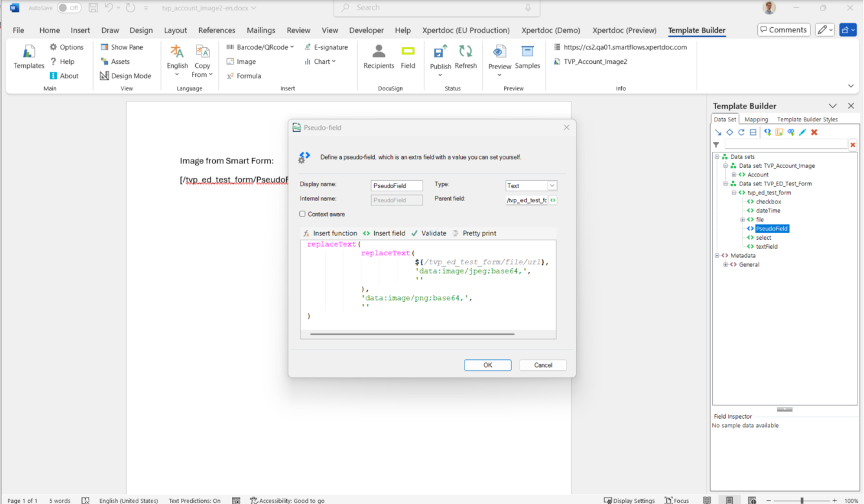Toggle the AutoSave switch
Screen dimensions: 864x504
pyautogui.click(x=68, y=8)
